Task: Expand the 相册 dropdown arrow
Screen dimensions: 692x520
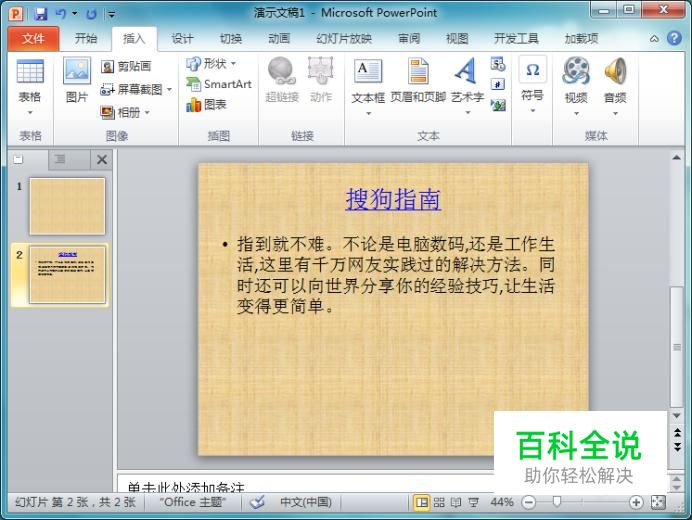Action: [147, 113]
